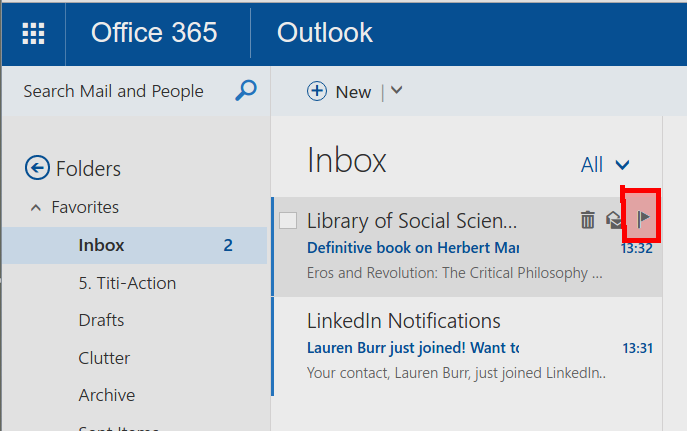Go to the Drafts folder
The image size is (687, 431).
[x=101, y=320]
